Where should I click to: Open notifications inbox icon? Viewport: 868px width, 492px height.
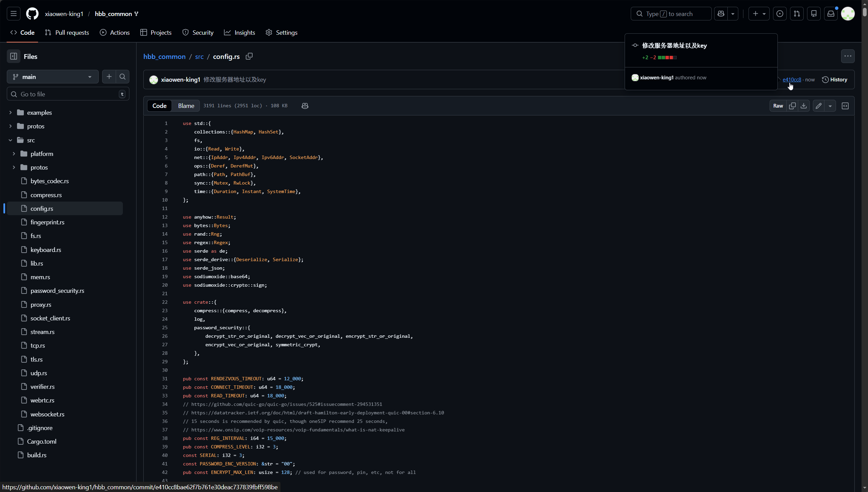[x=831, y=14]
